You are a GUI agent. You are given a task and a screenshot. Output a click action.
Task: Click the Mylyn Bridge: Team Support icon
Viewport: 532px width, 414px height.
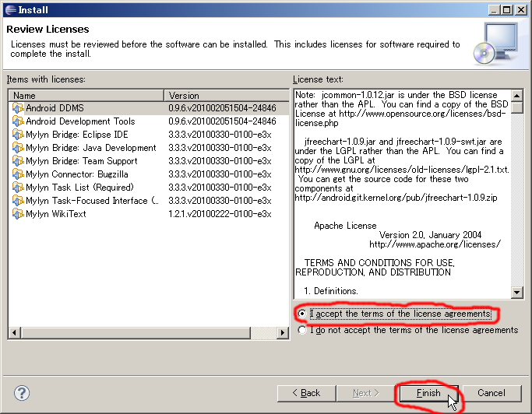[x=18, y=161]
